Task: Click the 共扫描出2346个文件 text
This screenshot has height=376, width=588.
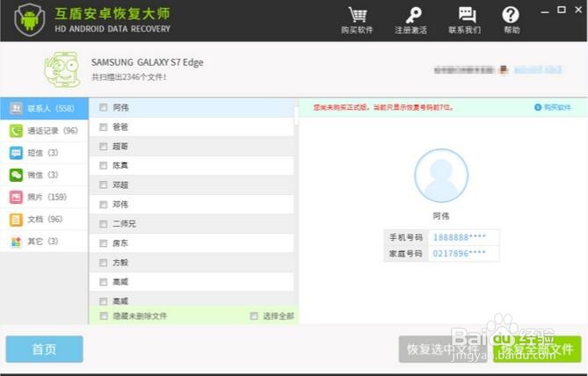Action: pyautogui.click(x=128, y=77)
